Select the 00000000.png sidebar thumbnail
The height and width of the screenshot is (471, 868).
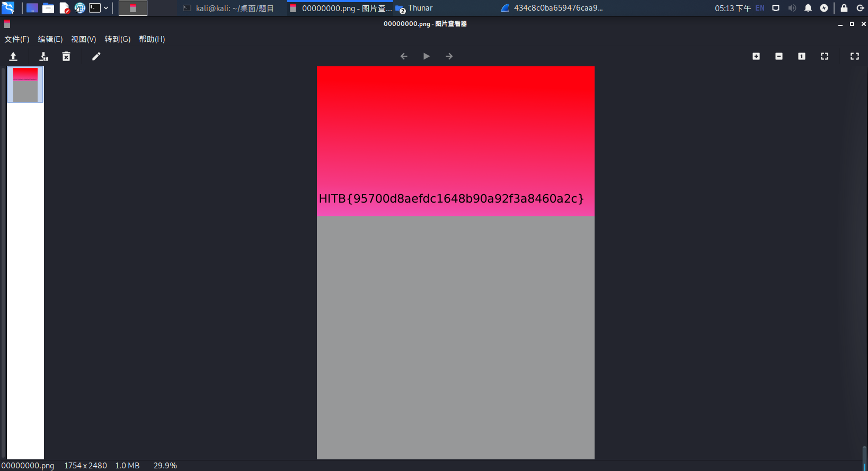[x=25, y=85]
